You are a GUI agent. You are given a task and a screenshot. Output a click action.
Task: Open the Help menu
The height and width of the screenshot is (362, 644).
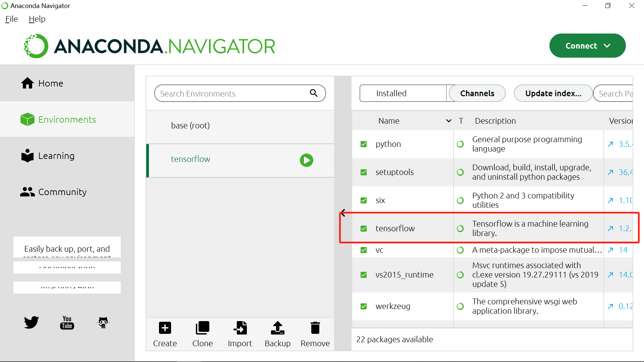(37, 19)
